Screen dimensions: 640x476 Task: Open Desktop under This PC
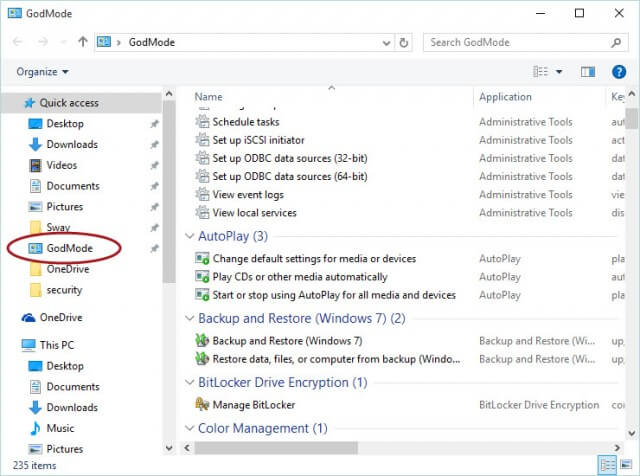pos(65,366)
